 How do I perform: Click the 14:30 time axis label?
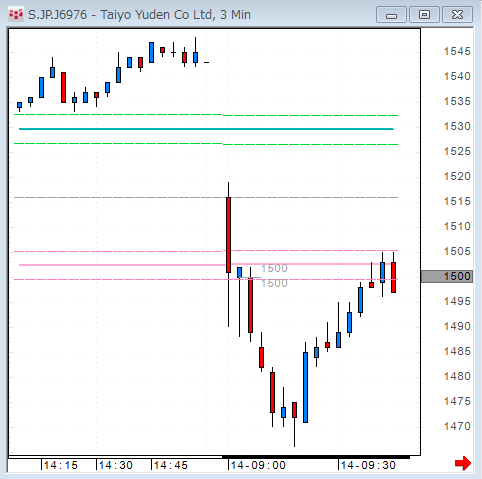tap(116, 465)
